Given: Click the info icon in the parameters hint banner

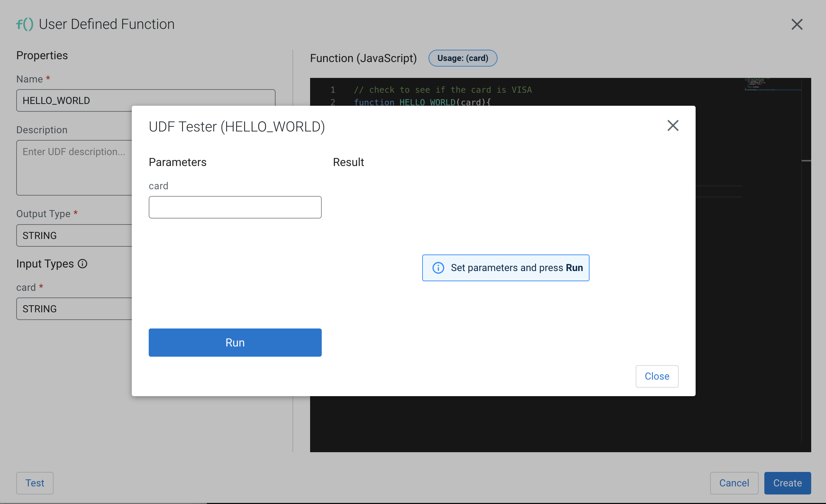Looking at the screenshot, I should coord(438,268).
